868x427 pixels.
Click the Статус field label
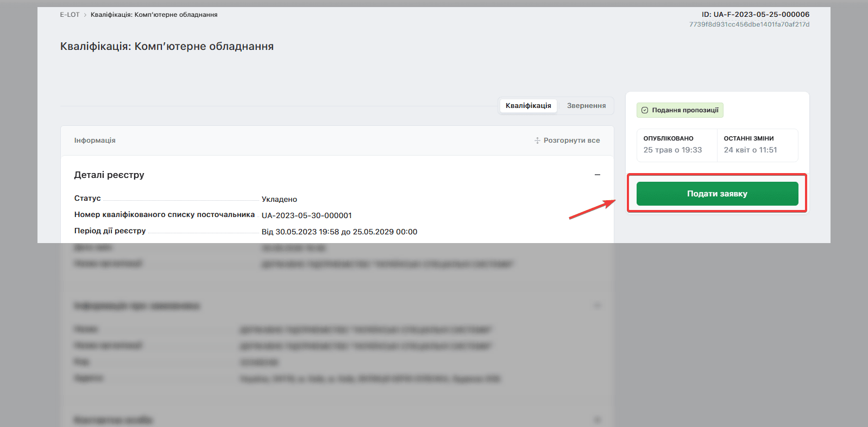(87, 198)
